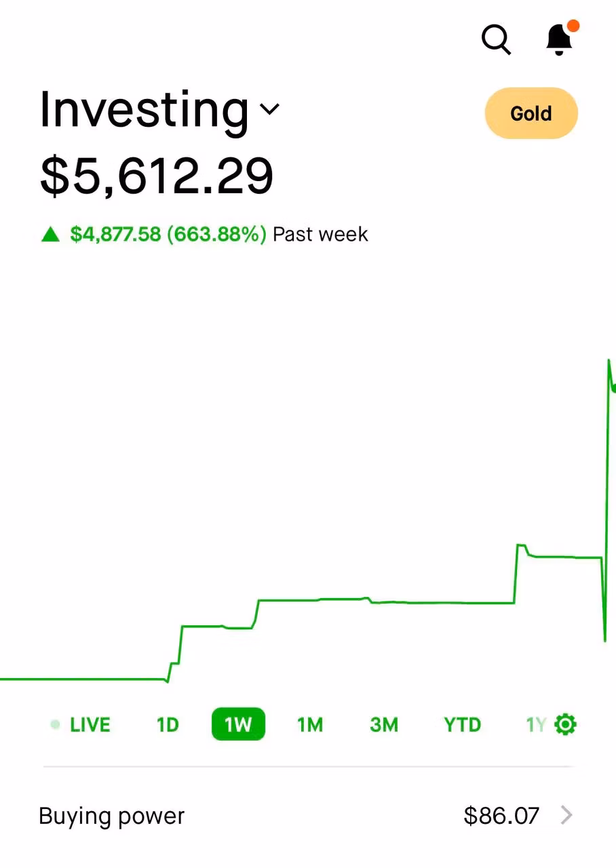Screen dimensions: 616x868
Task: Expand the Investing account dropdown chevron
Action: (x=270, y=109)
